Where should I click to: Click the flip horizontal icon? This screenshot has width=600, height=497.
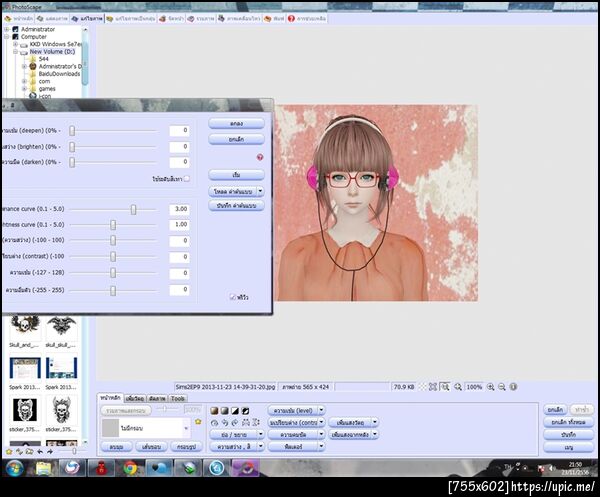tap(245, 423)
